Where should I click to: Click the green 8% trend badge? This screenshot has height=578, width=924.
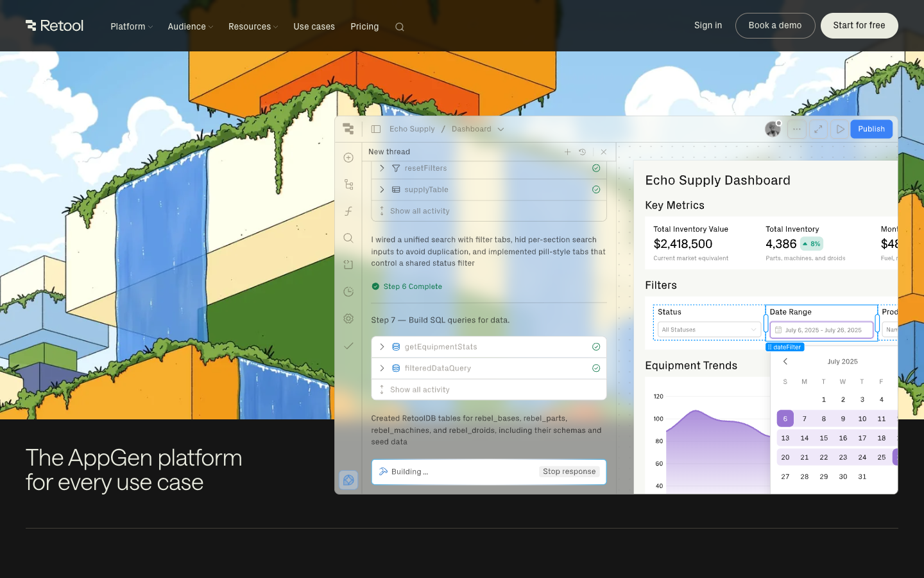click(812, 244)
